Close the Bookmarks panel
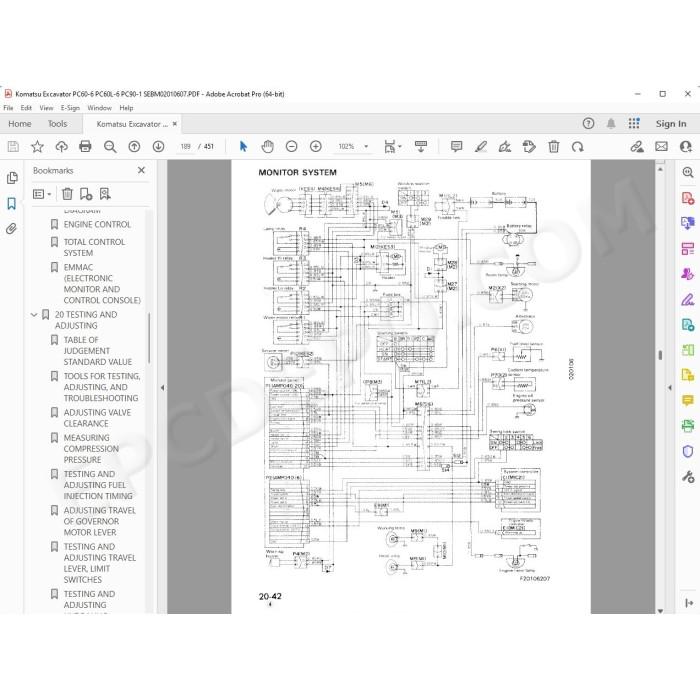The height and width of the screenshot is (700, 700). pyautogui.click(x=142, y=170)
